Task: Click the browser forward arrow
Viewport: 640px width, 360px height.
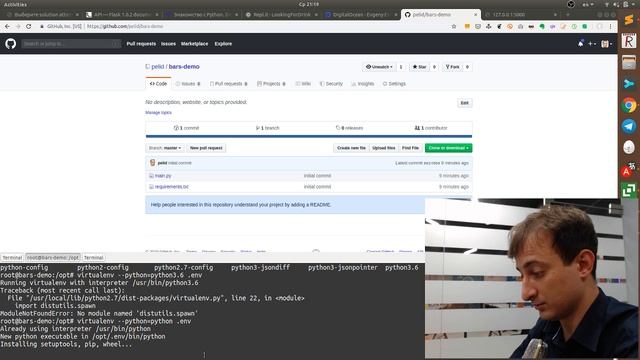Action: point(18,26)
